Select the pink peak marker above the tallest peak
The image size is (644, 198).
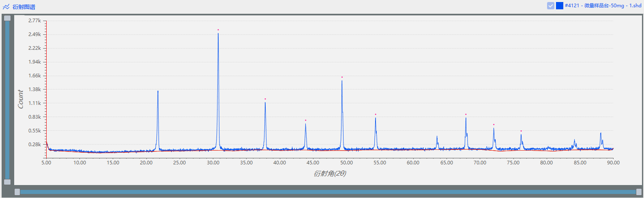tap(218, 30)
